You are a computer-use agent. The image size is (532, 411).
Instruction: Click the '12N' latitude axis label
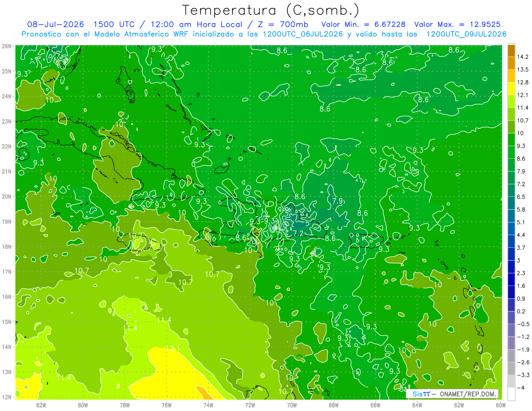pyautogui.click(x=6, y=397)
